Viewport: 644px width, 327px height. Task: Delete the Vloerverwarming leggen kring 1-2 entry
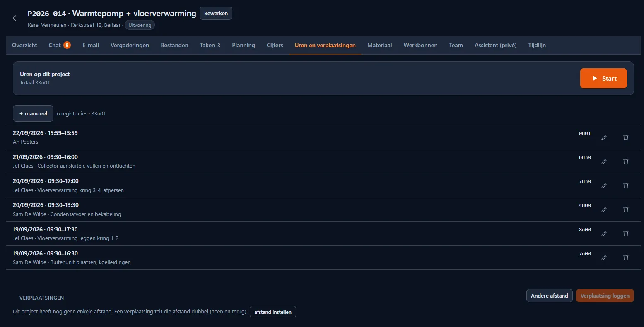tap(626, 233)
